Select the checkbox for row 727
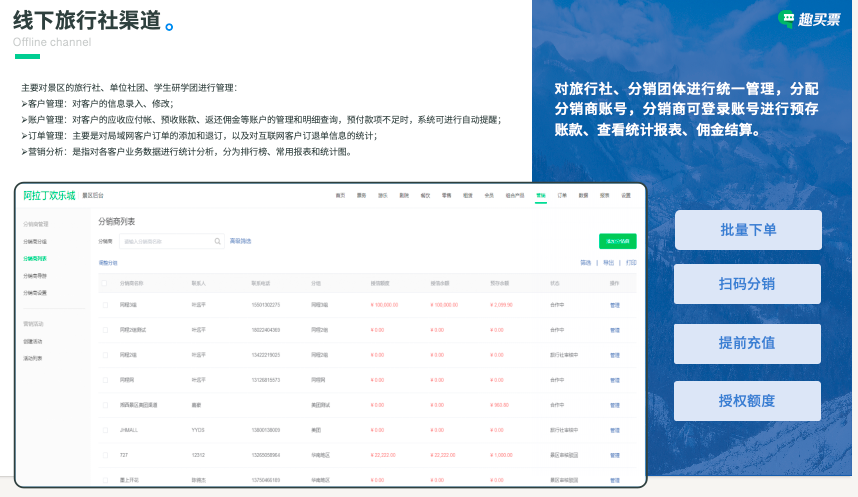Screen dimensions: 858x497 coord(105,454)
